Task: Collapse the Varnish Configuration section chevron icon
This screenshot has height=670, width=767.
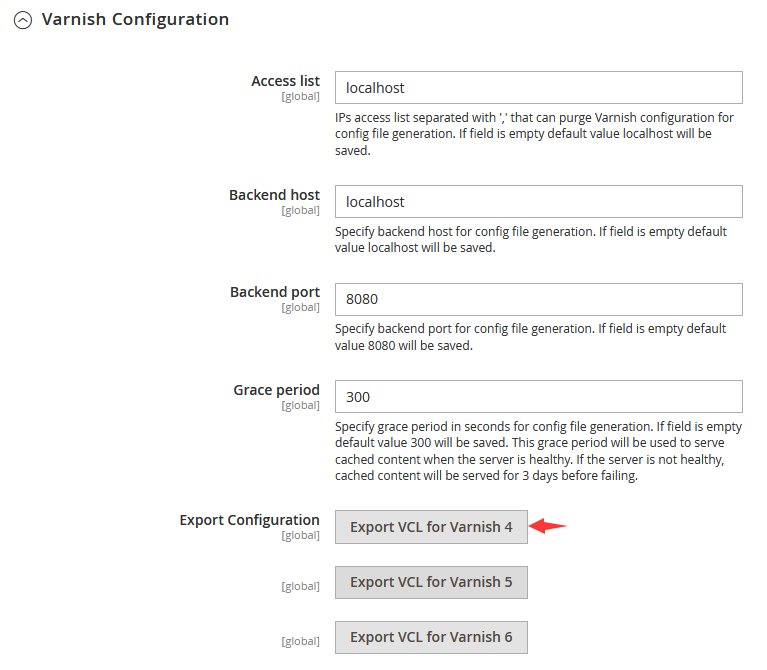Action: [x=22, y=20]
